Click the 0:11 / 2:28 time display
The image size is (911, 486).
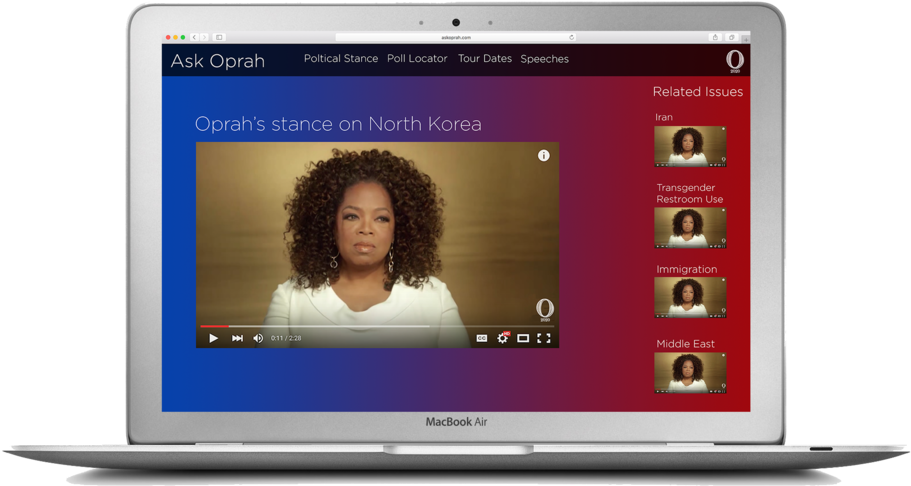click(286, 338)
